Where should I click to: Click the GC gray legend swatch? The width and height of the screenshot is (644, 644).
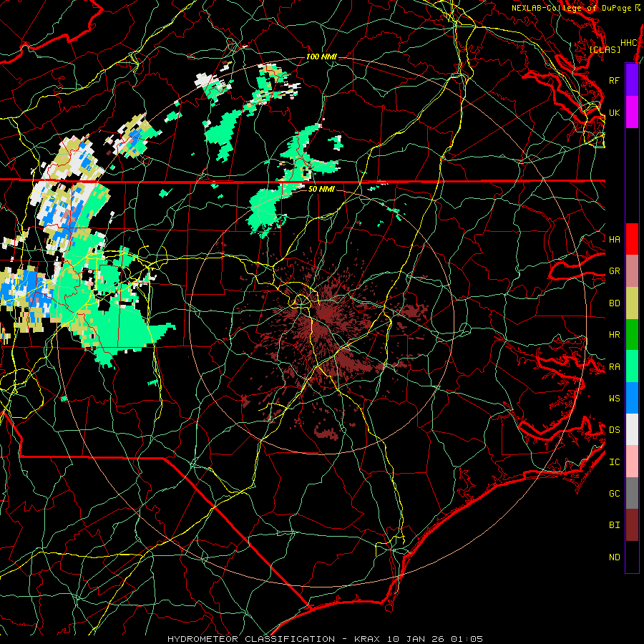point(632,493)
